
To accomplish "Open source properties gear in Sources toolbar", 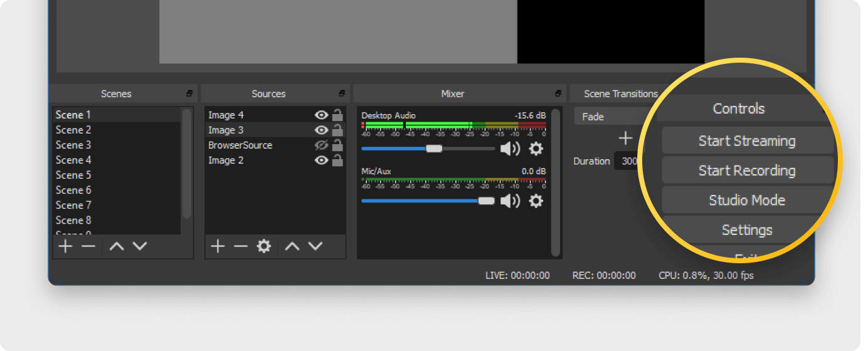I will point(264,246).
